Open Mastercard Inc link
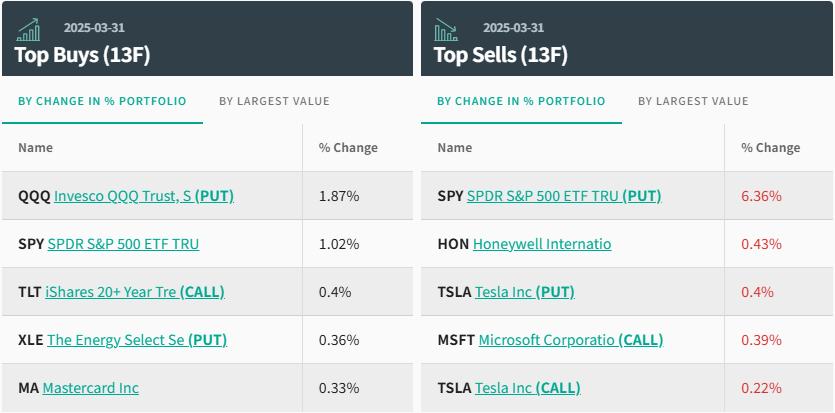835x413 pixels. (91, 388)
